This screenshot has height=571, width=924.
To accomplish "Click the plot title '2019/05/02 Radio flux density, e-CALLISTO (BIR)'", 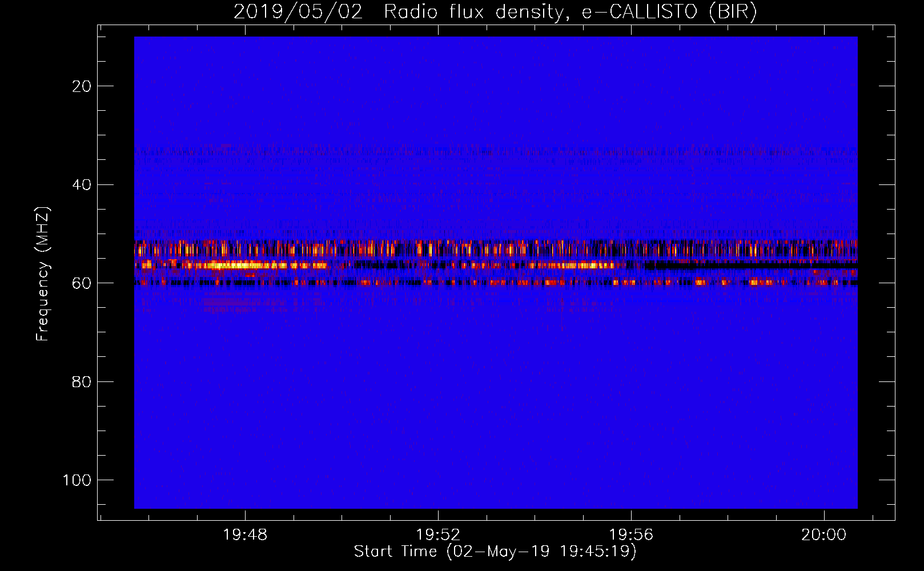I will pos(495,11).
